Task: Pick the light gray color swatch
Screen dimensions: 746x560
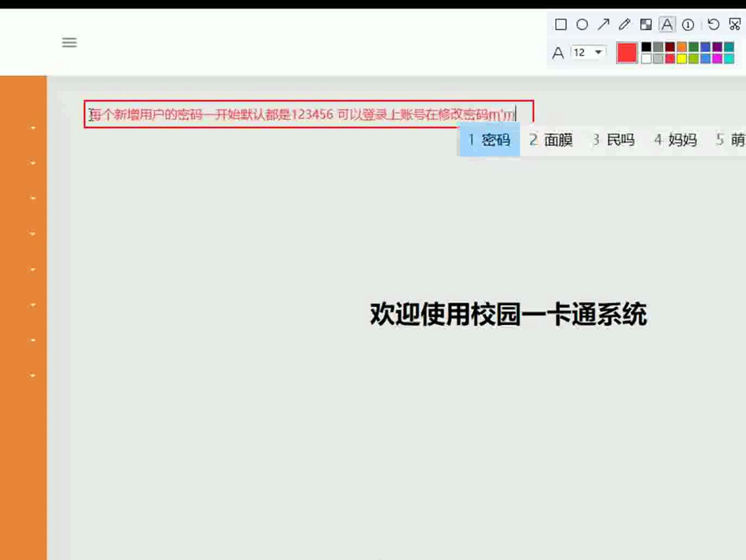Action: point(658,58)
